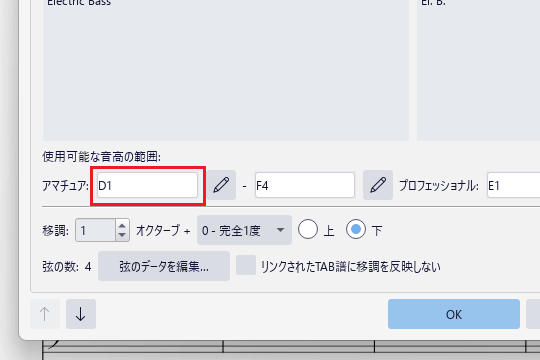Click pencil icon next to D1 field
Image resolution: width=540 pixels, height=360 pixels.
221,185
